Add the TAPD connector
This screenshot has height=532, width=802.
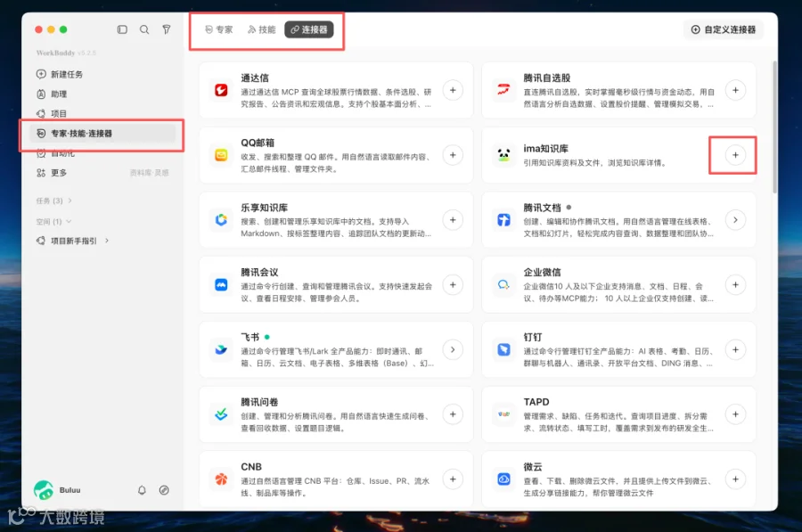point(735,414)
